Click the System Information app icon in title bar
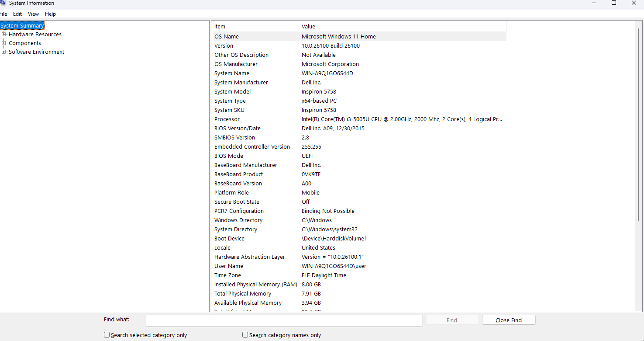644x341 pixels. tap(3, 3)
